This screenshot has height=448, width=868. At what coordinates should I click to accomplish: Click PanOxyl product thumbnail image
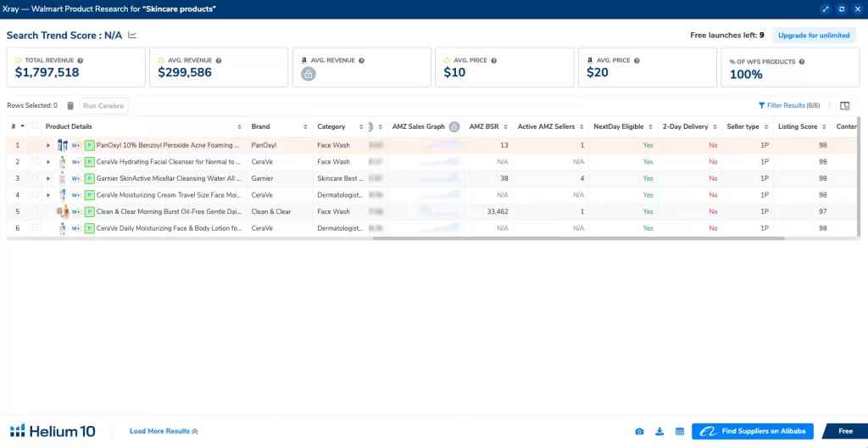coord(62,145)
